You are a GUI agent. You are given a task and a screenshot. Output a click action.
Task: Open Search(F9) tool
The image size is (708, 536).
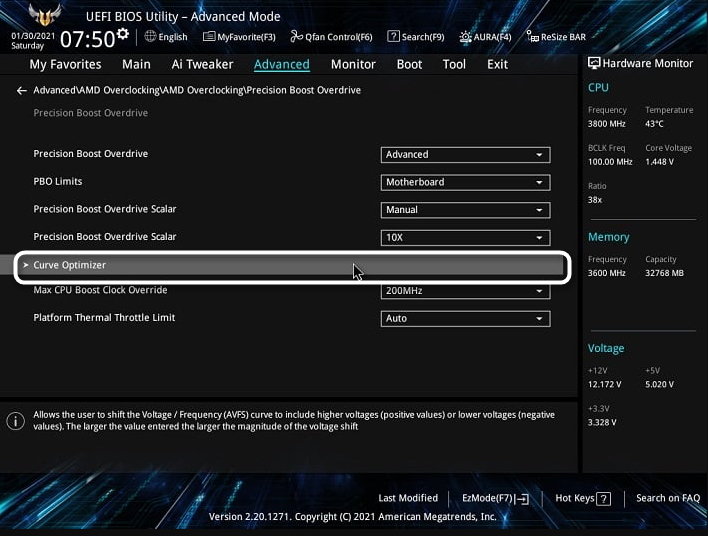(415, 37)
